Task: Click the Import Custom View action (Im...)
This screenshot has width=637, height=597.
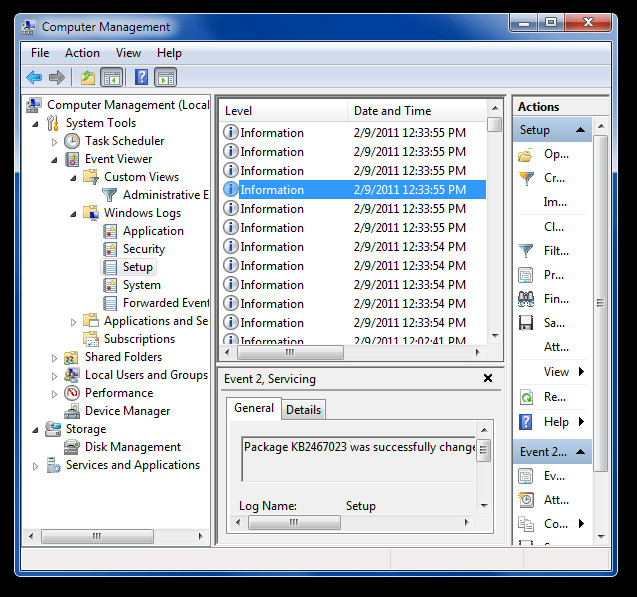Action: 555,202
